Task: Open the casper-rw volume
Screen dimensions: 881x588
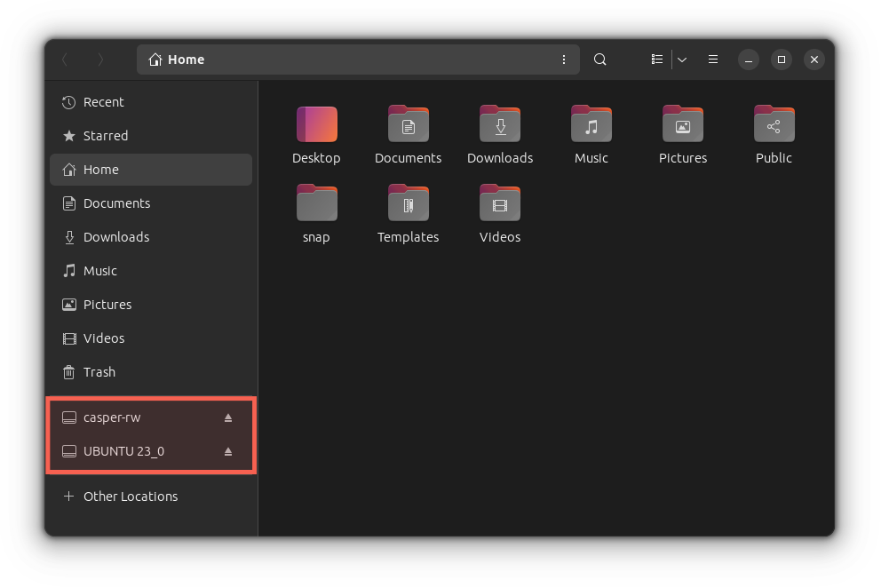Action: tap(114, 417)
